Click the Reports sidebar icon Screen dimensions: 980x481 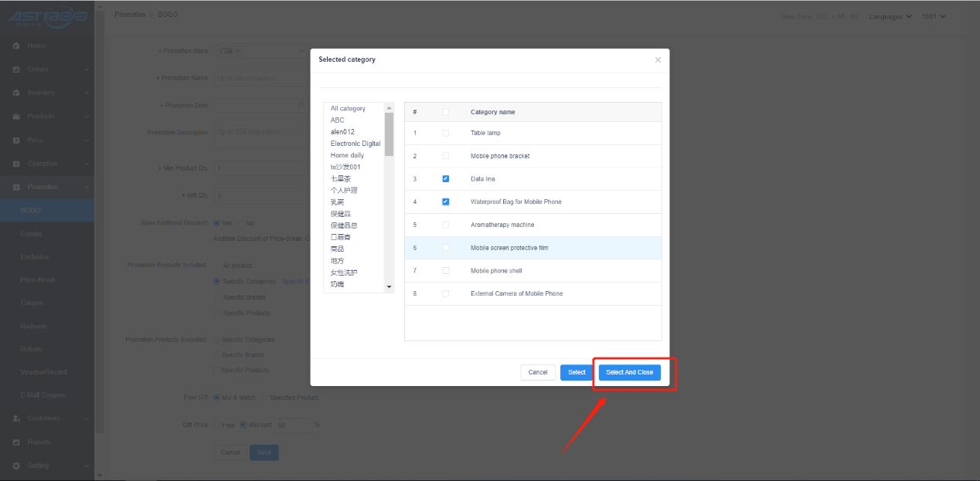[x=16, y=442]
